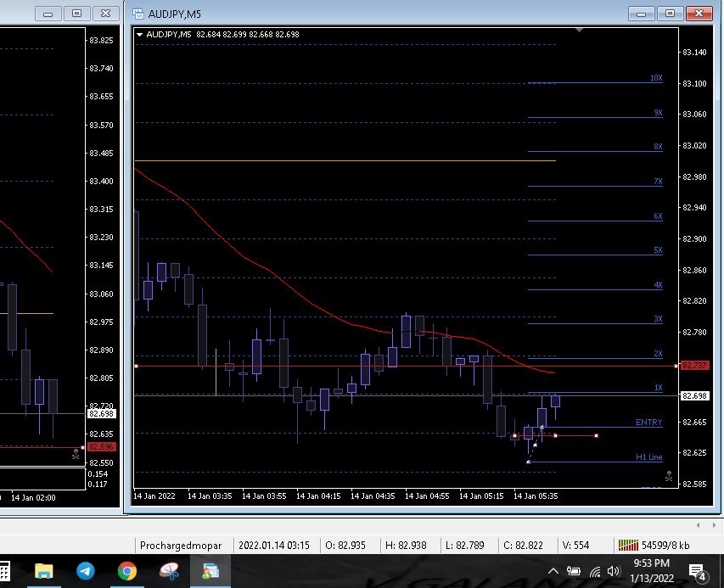Click the Wi-Fi network tray icon

click(595, 571)
